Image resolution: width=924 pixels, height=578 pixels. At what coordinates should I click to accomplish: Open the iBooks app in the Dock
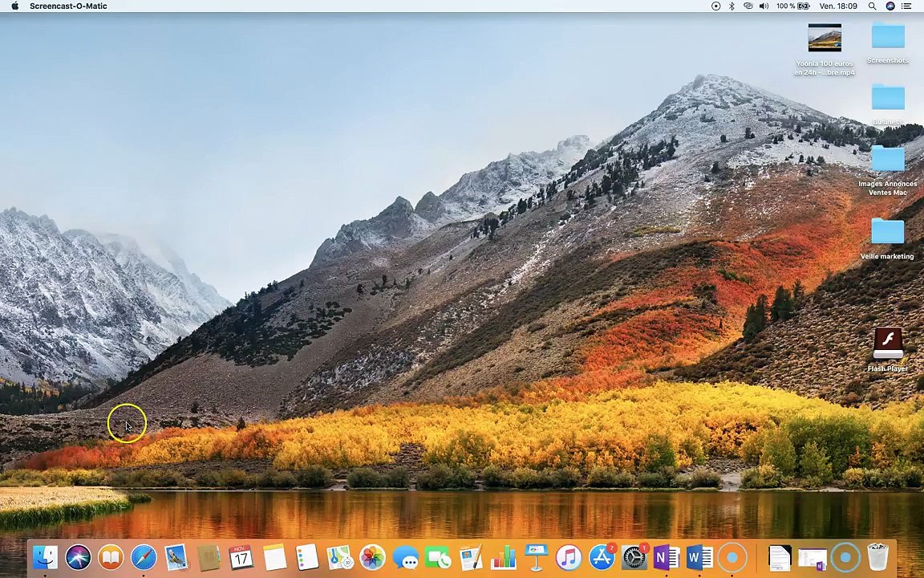(111, 557)
